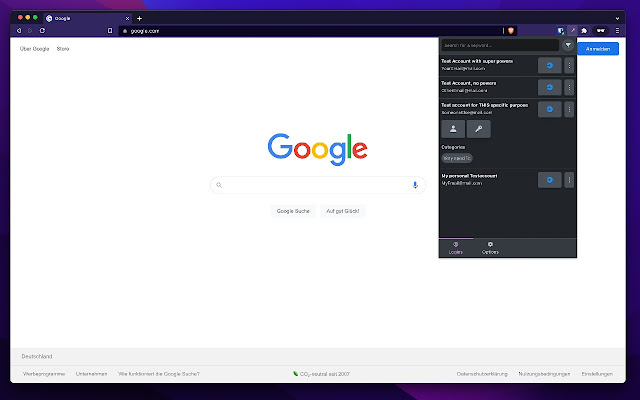Click the 'Google Suche' button
640x400 pixels.
[x=293, y=211]
